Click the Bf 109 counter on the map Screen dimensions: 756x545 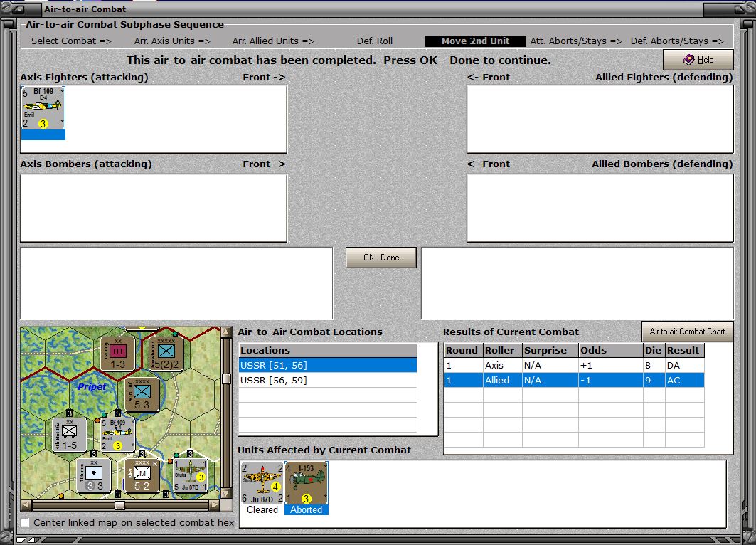click(x=117, y=435)
